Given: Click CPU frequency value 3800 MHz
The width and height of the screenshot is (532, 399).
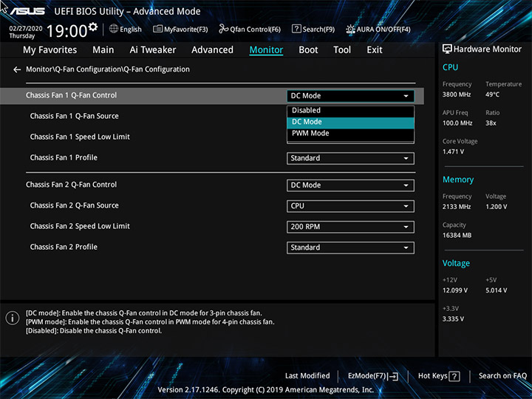Looking at the screenshot, I should tap(457, 95).
